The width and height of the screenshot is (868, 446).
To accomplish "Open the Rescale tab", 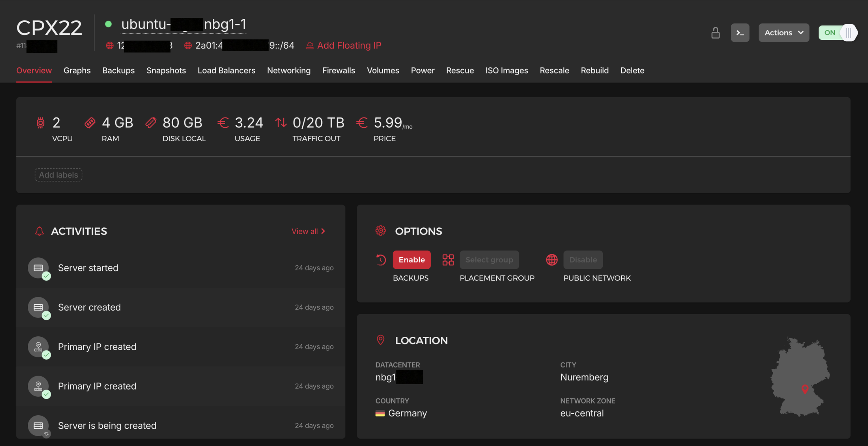I will click(554, 71).
